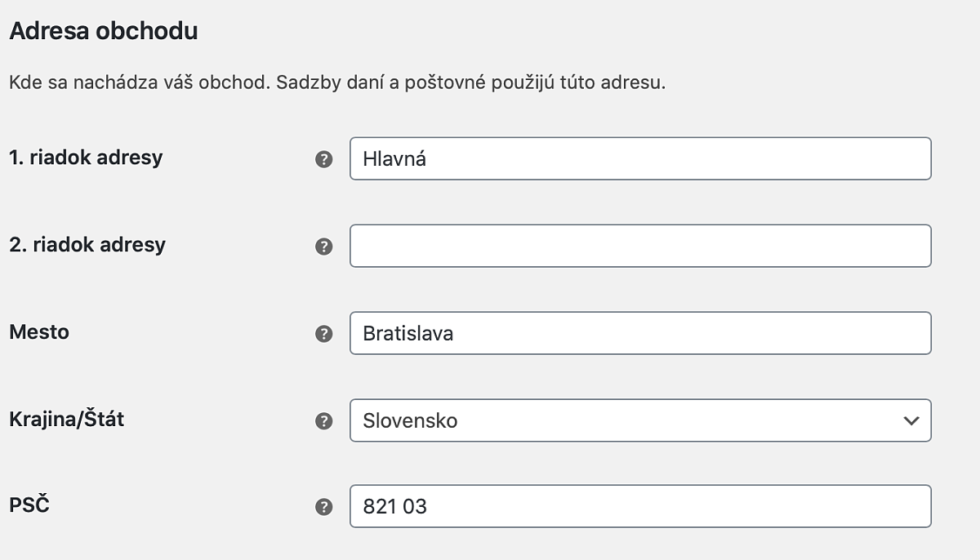Click the Slovensko value in country selector
980x560 pixels.
coord(410,420)
